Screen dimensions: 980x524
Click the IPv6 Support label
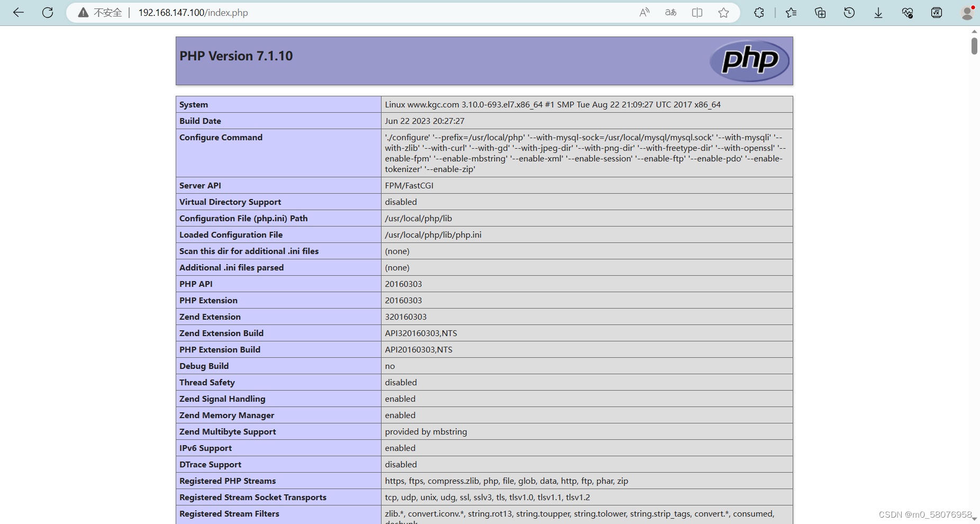(205, 448)
